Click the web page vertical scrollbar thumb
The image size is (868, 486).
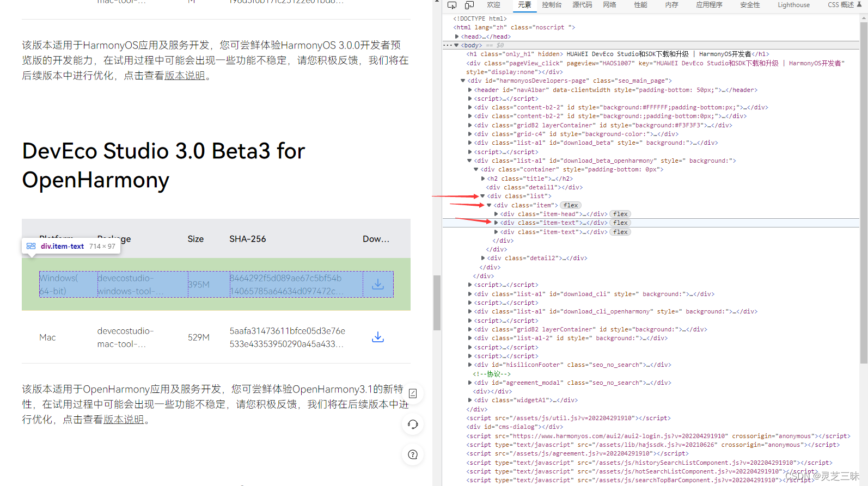click(x=437, y=303)
